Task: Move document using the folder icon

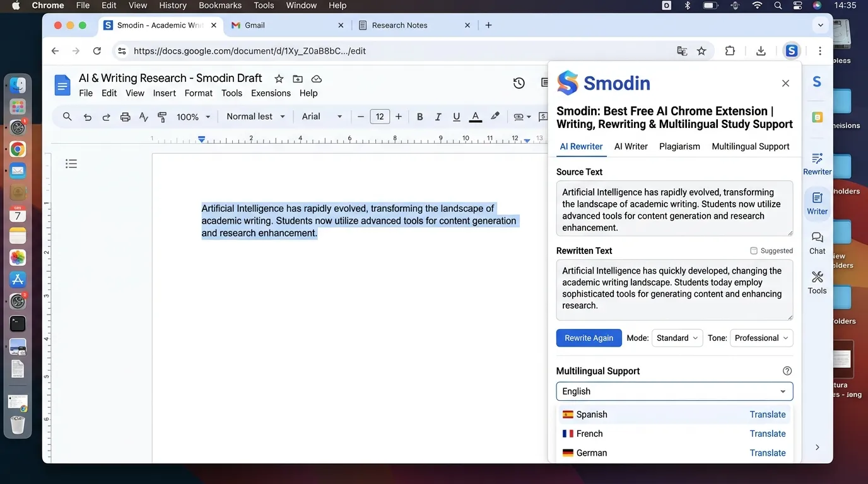Action: coord(298,79)
